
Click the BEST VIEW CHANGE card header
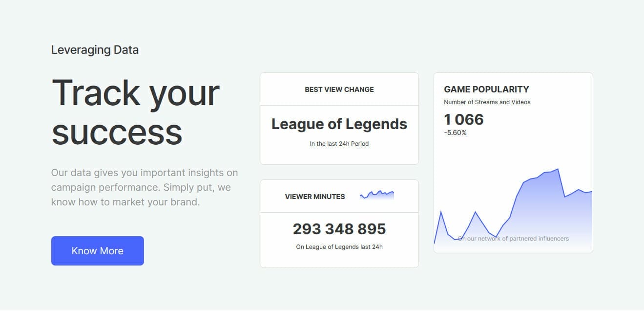coord(339,89)
